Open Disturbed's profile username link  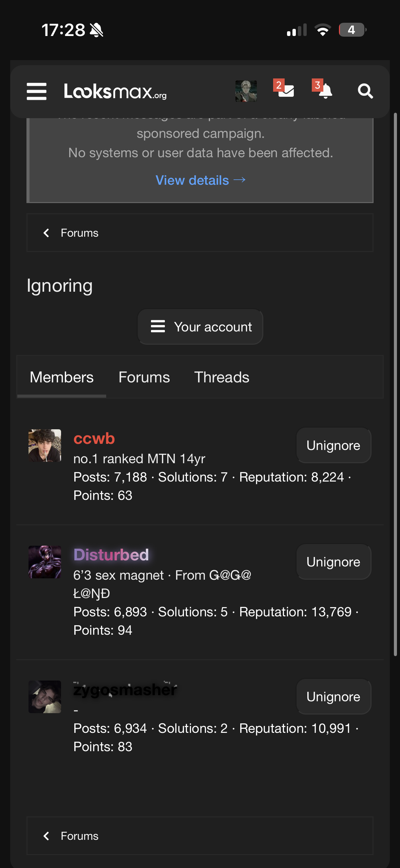click(x=111, y=555)
